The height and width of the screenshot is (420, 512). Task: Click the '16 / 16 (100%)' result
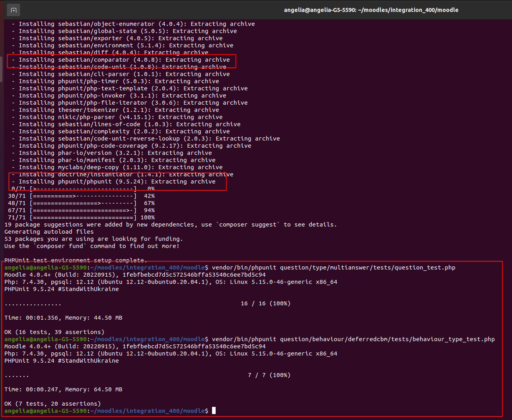pyautogui.click(x=265, y=303)
